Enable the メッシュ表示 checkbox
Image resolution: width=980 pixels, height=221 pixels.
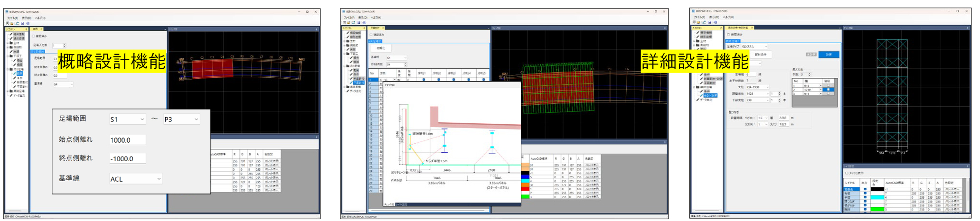click(847, 173)
